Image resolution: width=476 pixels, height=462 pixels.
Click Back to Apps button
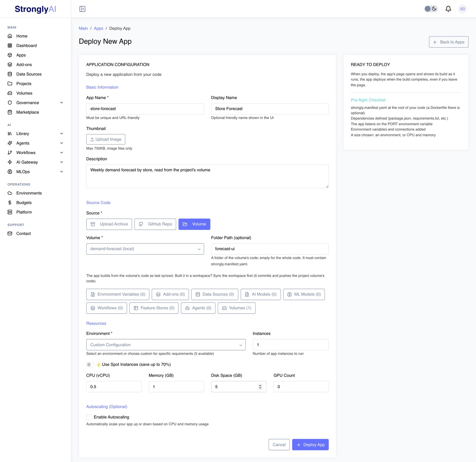coord(449,42)
